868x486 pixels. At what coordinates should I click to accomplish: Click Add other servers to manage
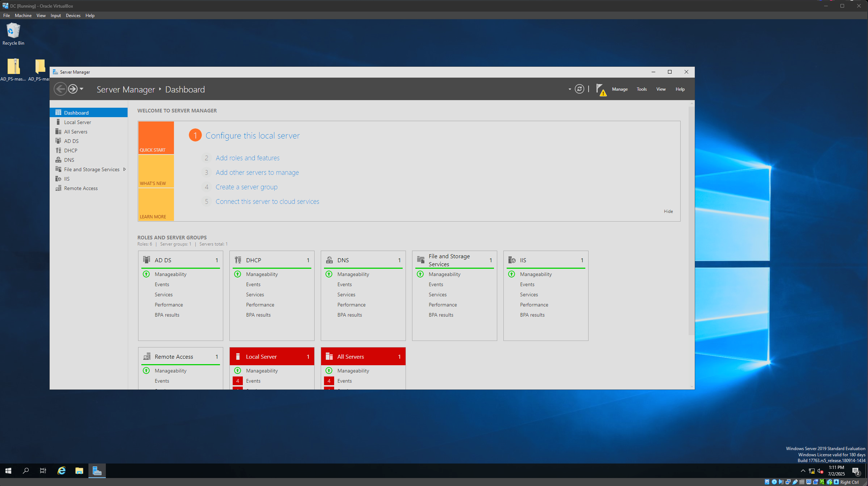click(257, 173)
